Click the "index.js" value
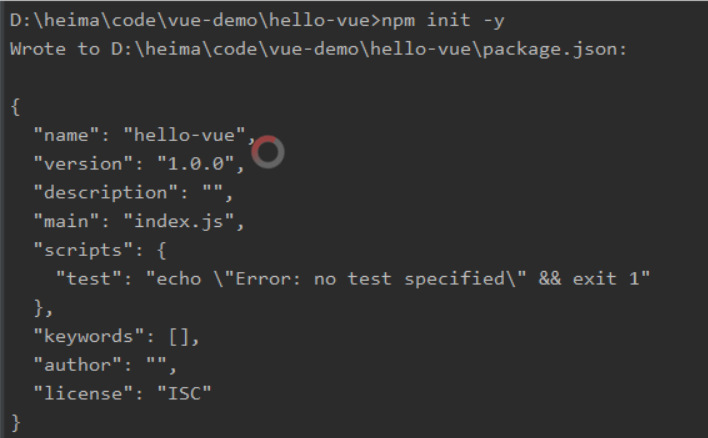Screen dimensions: 708x438 click(179, 221)
